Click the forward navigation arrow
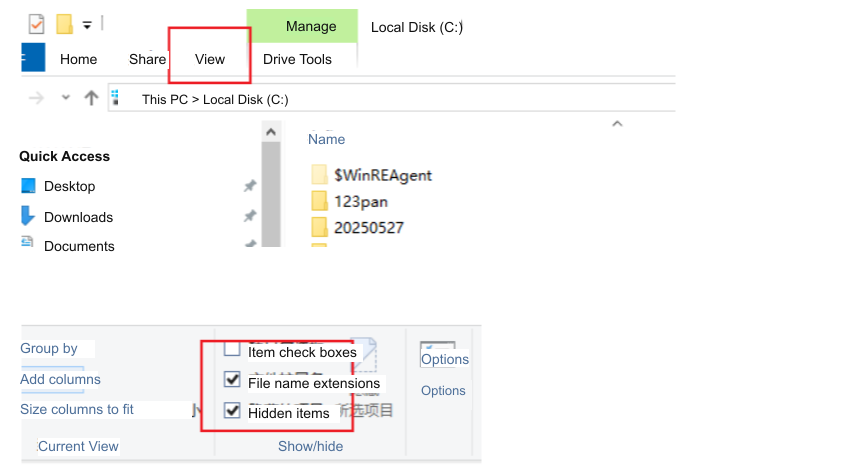The height and width of the screenshot is (468, 845). click(36, 98)
